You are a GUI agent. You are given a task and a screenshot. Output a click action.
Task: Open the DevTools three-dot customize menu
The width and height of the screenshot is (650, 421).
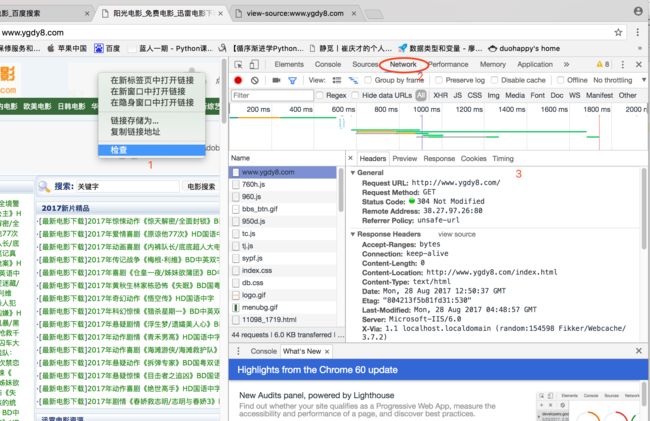tap(622, 64)
